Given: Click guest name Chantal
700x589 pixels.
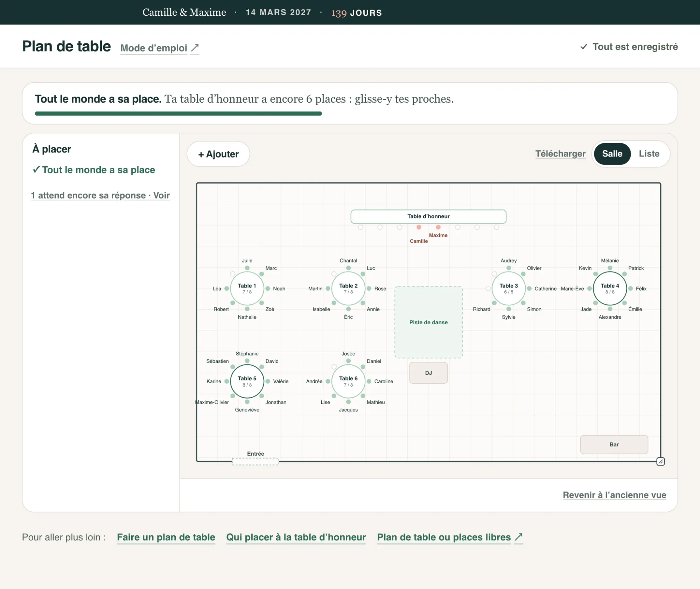Looking at the screenshot, I should [x=348, y=261].
